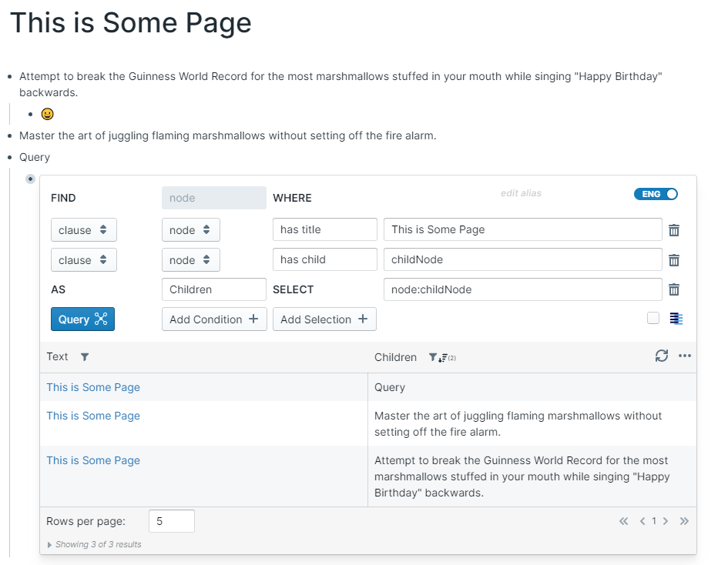Viewport: 728px width, 565px height.
Task: Click the Rows per page input field
Action: coord(171,521)
